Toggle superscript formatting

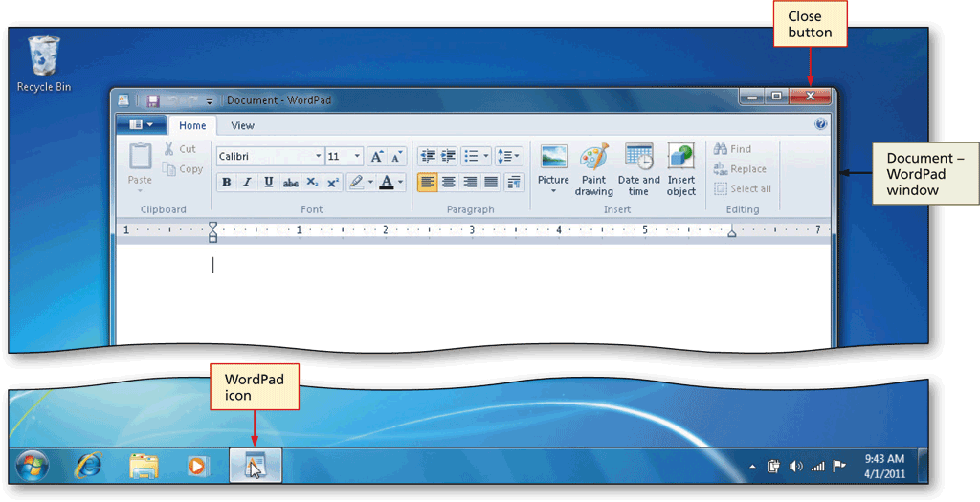click(333, 183)
